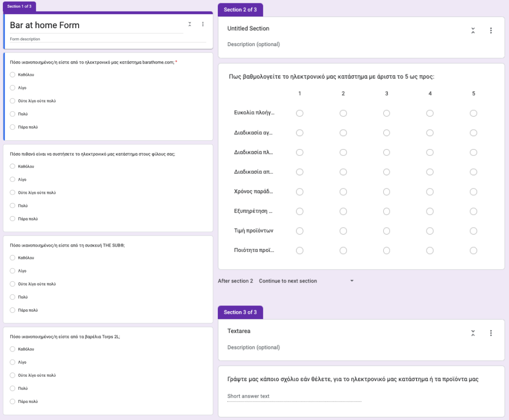This screenshot has height=420, width=509.
Task: Select 'Πάρα πολύ' for the THE SUB® question
Action: [13, 310]
